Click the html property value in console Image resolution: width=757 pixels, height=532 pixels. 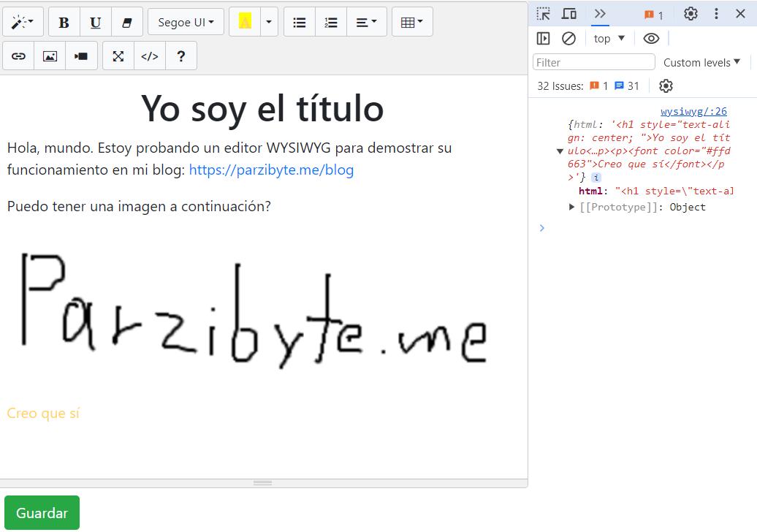point(674,191)
